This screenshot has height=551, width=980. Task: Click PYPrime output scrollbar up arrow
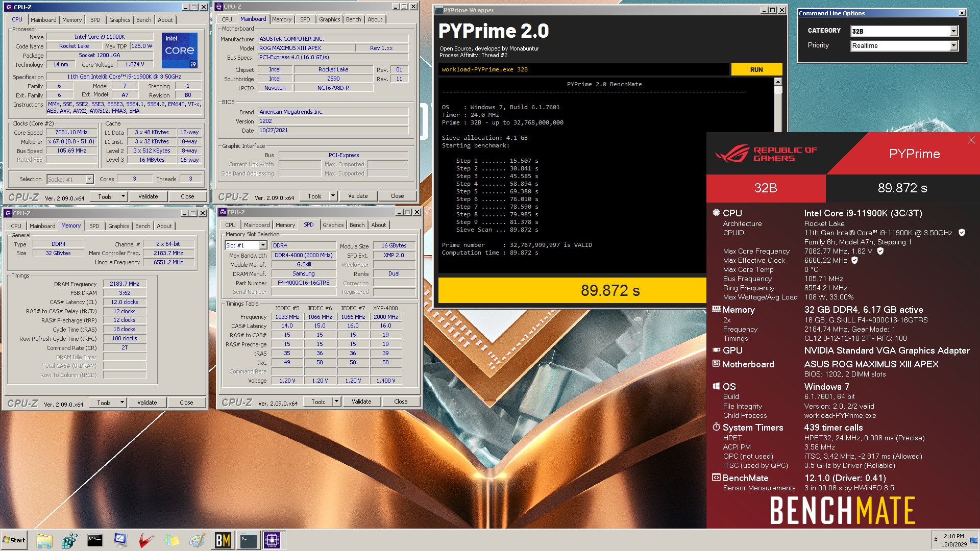point(778,82)
